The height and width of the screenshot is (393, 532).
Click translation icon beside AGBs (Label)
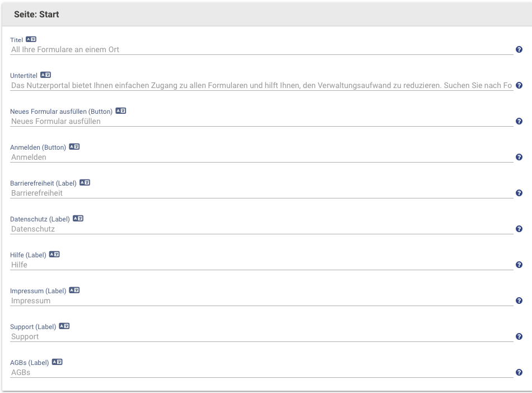pyautogui.click(x=57, y=362)
